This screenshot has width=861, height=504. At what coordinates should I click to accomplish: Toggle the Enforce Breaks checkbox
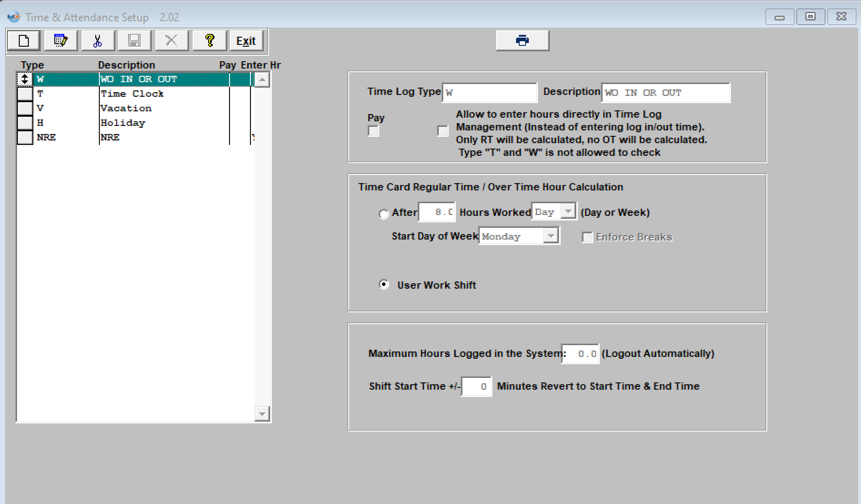tap(587, 237)
